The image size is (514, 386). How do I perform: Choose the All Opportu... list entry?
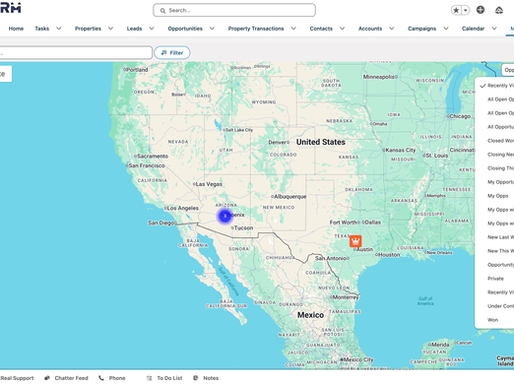(x=495, y=127)
